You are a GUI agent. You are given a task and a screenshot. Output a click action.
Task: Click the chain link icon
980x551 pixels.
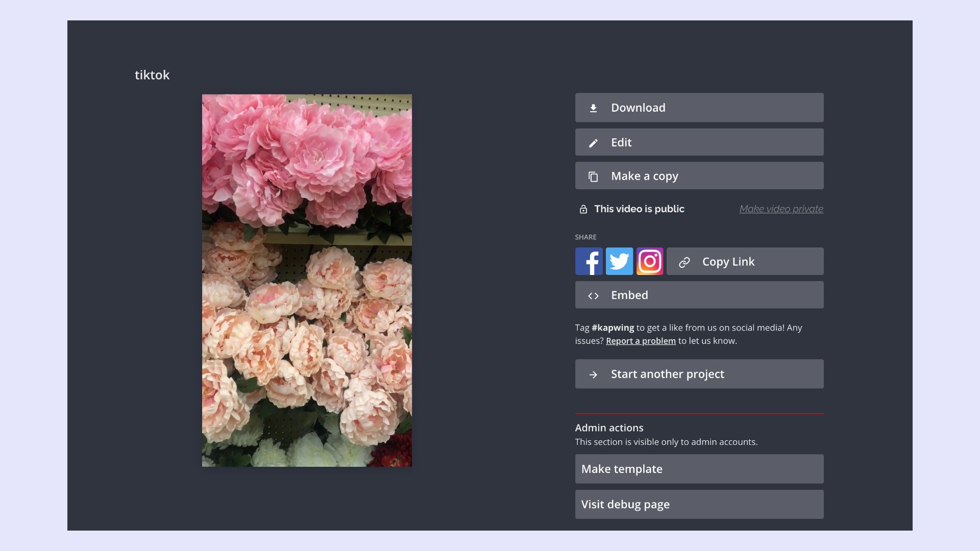click(684, 262)
